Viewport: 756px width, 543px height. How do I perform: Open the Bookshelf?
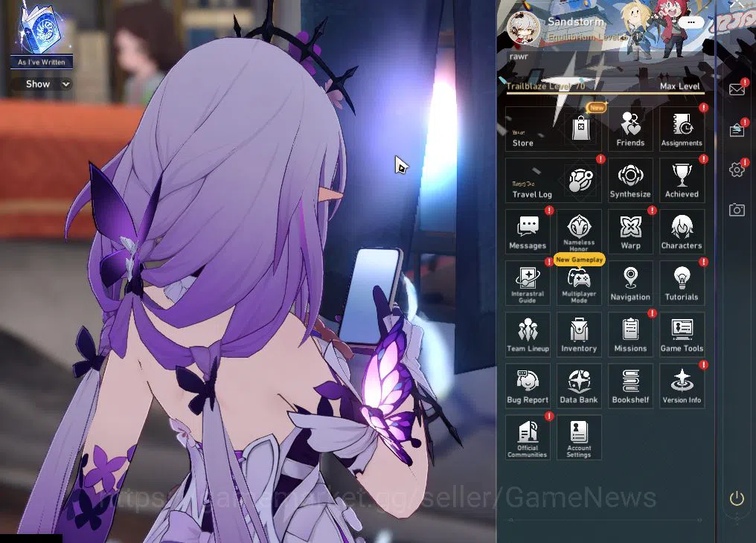point(630,386)
